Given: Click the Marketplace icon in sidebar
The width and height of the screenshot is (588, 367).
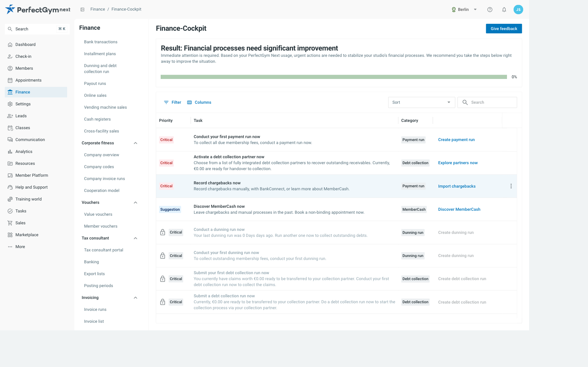Looking at the screenshot, I should click(x=10, y=235).
